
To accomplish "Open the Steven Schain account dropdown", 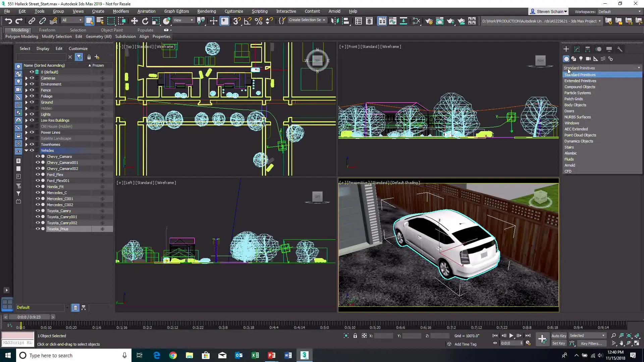I will coord(548,11).
